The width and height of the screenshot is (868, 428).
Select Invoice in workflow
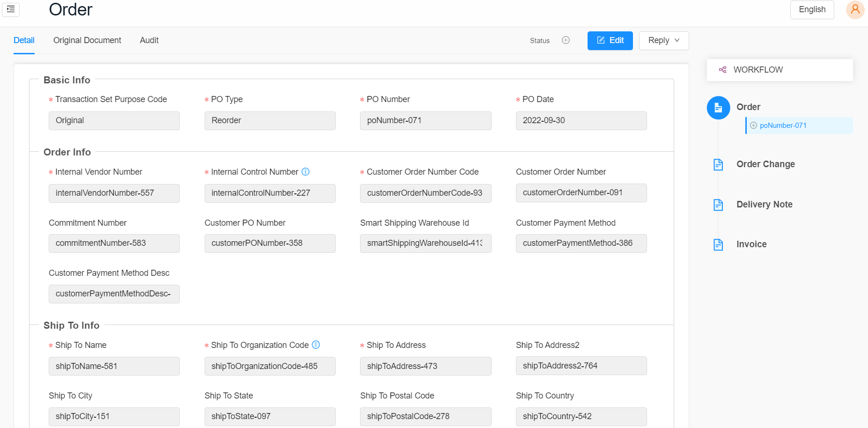751,244
